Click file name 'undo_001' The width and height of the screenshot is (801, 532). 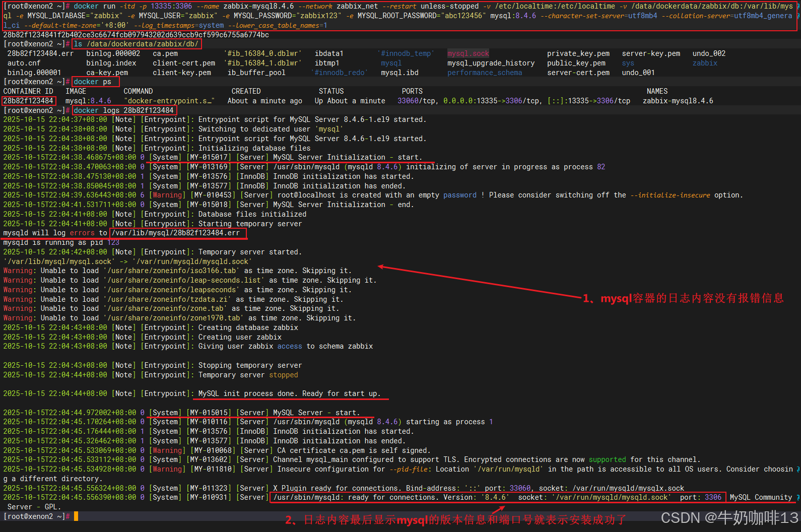point(638,73)
